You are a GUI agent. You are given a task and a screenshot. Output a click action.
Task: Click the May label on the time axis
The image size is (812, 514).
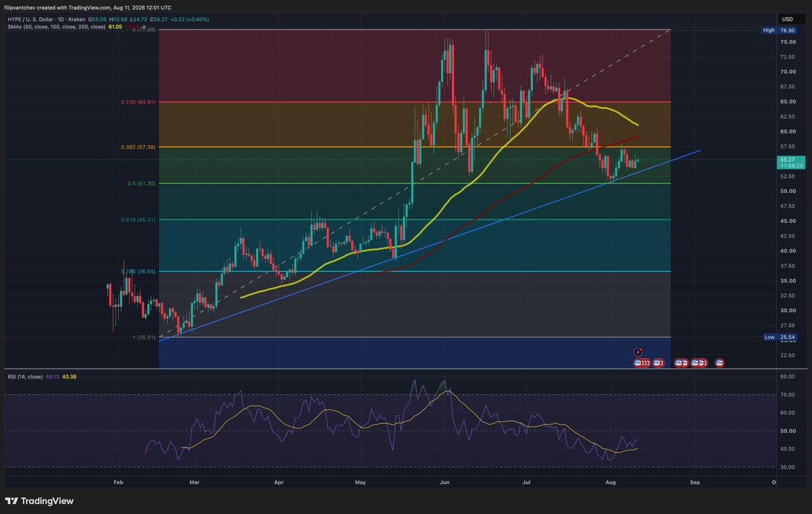[x=360, y=482]
